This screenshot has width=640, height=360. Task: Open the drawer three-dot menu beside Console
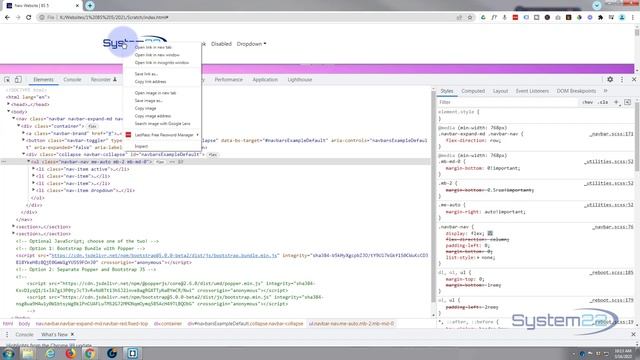(x=7, y=334)
